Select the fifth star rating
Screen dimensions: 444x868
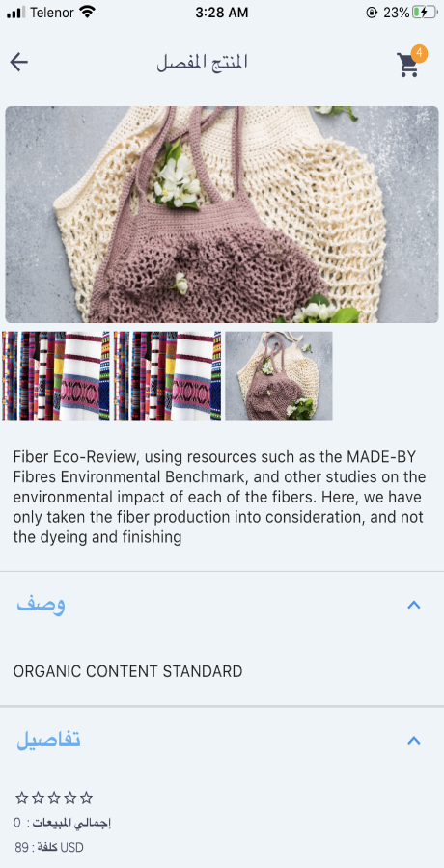click(x=86, y=798)
